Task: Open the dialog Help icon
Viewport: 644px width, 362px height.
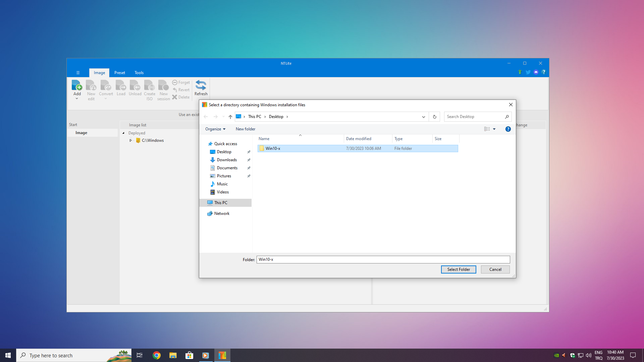Action: 508,129
